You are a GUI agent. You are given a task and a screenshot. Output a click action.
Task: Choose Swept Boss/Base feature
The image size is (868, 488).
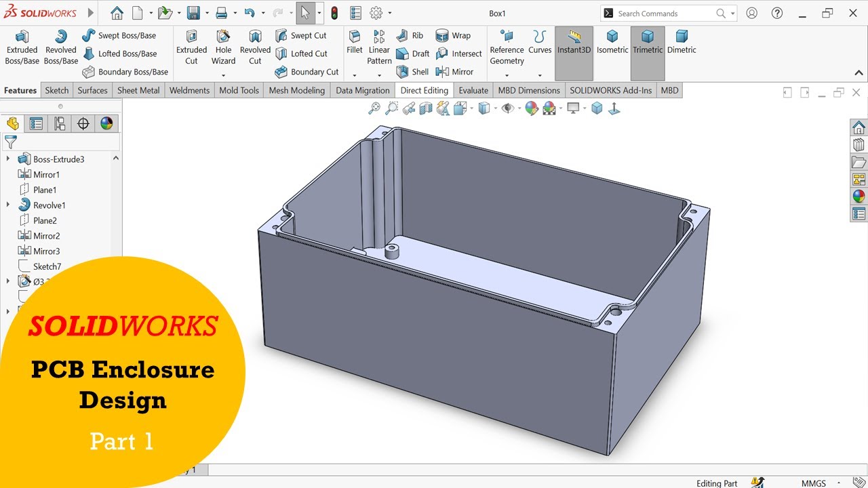point(119,35)
